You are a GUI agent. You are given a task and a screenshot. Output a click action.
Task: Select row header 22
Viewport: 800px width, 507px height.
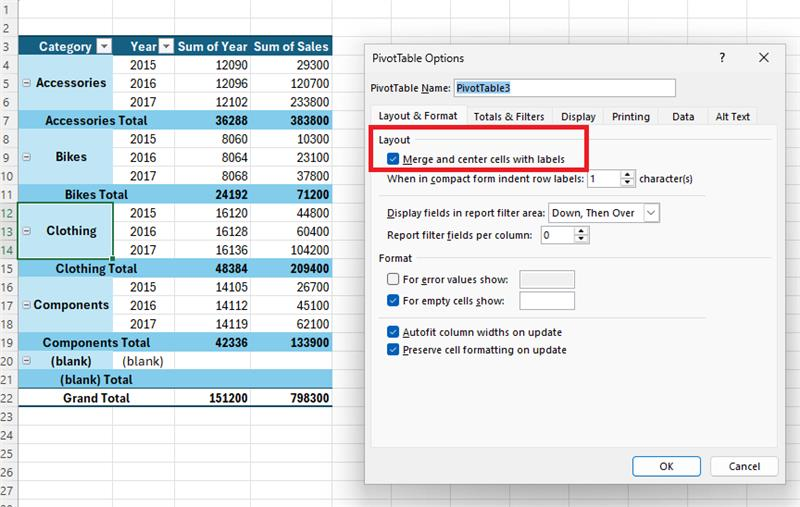[7, 398]
